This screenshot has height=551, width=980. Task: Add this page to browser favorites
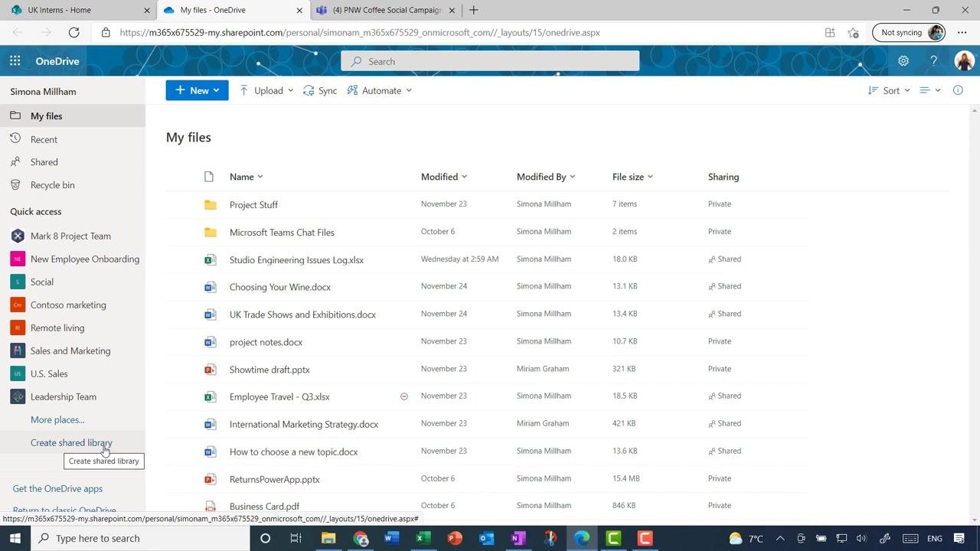coord(853,32)
